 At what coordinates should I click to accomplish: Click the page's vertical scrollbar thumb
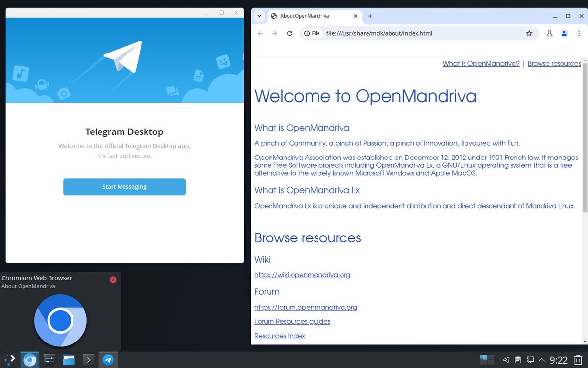pos(585,137)
